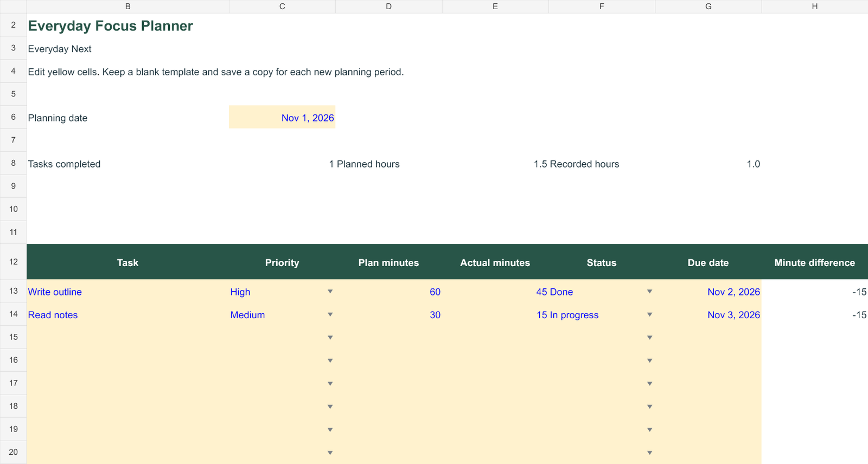Image resolution: width=868 pixels, height=464 pixels.
Task: Select the 'Priority' table header
Action: [x=282, y=262]
